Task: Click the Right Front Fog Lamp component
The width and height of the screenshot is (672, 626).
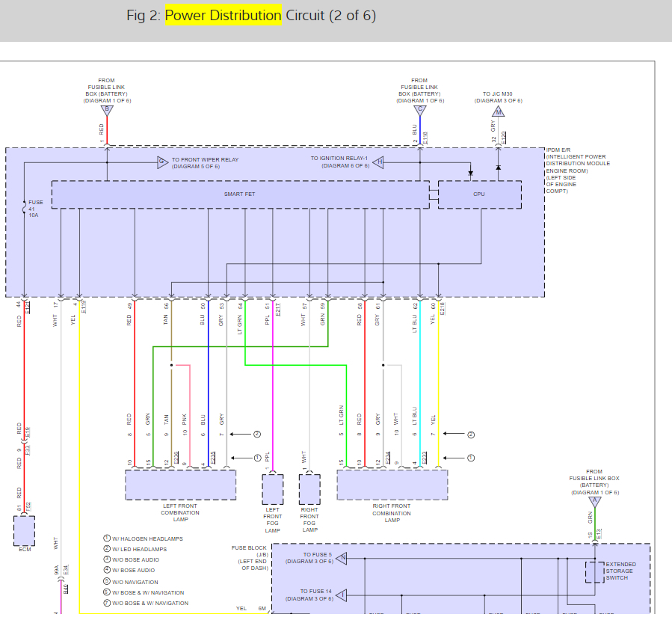Action: click(x=309, y=489)
